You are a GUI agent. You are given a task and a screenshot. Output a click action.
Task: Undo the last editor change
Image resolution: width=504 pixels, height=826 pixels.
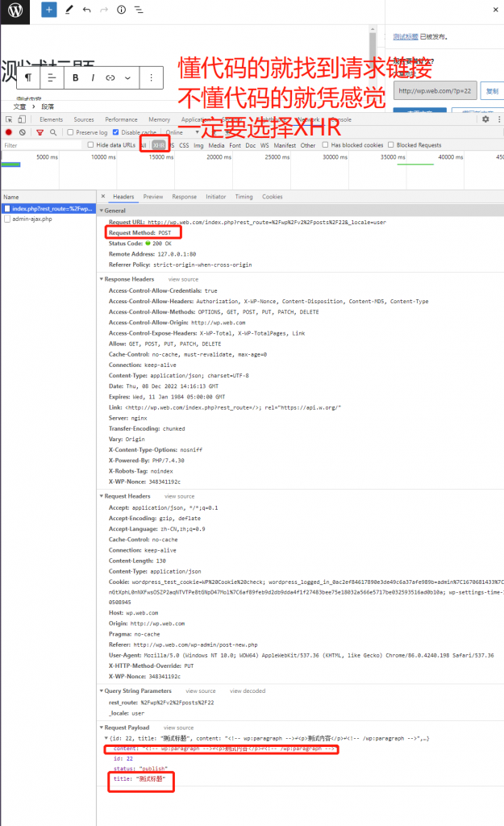click(86, 10)
